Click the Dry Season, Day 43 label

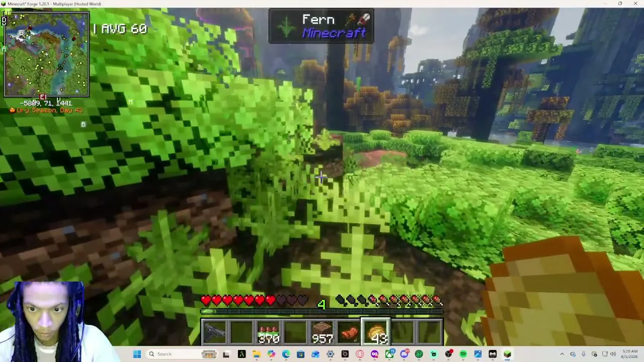46,110
